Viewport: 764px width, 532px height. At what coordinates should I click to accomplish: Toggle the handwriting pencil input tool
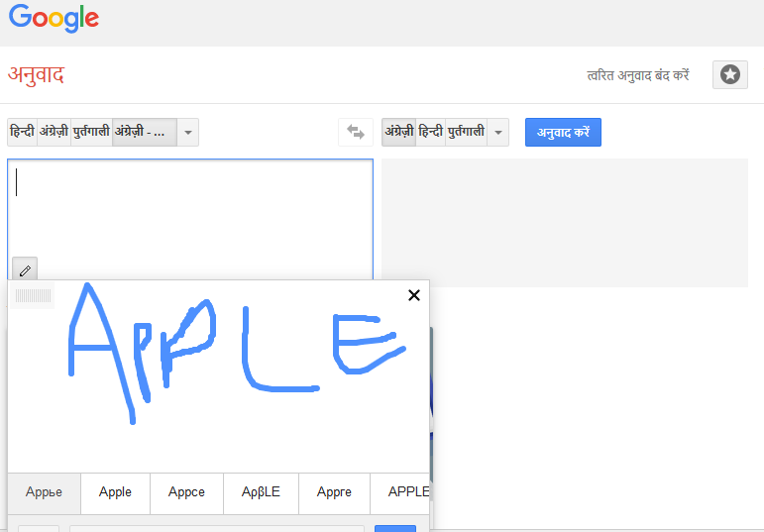[25, 269]
